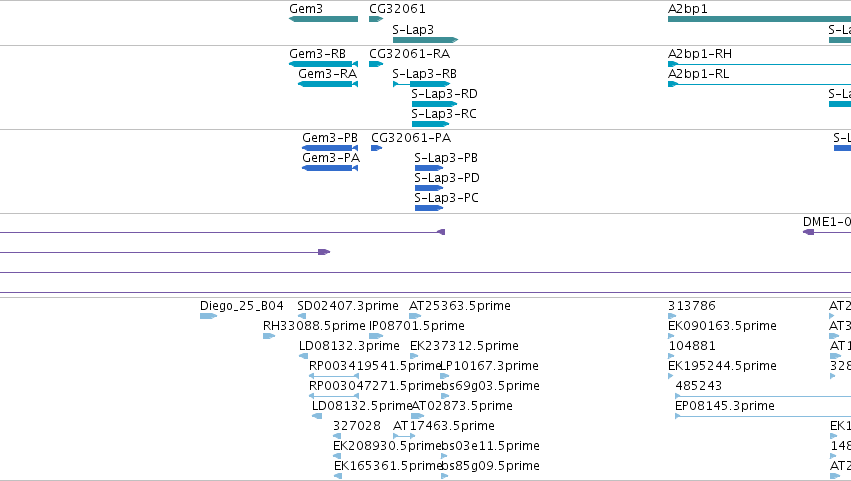Screen dimensions: 851x481
Task: Select EST AT02873.5prime
Action: (417, 416)
